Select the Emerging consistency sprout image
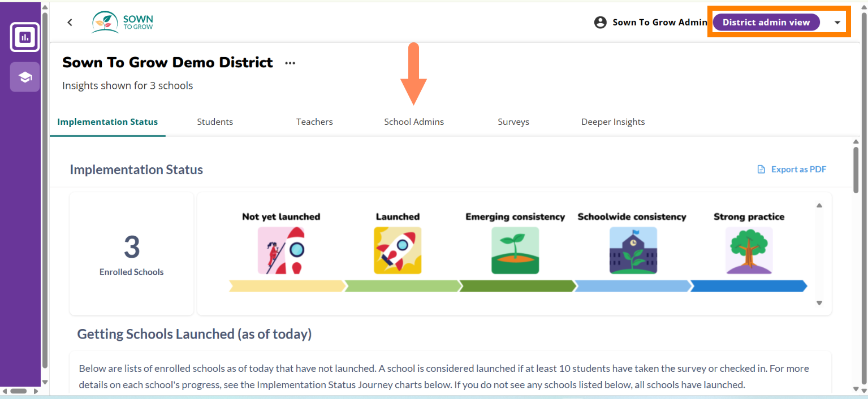Screen dimensions: 868x399 (515, 250)
